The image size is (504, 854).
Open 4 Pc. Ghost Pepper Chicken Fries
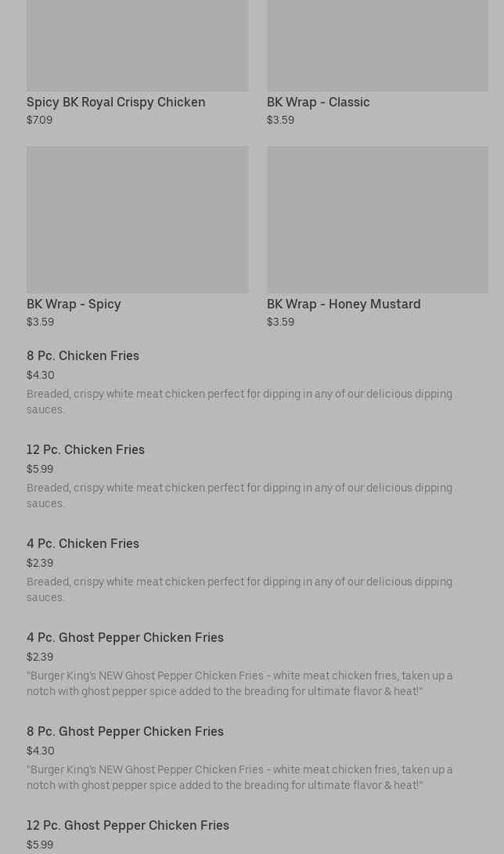(x=125, y=637)
